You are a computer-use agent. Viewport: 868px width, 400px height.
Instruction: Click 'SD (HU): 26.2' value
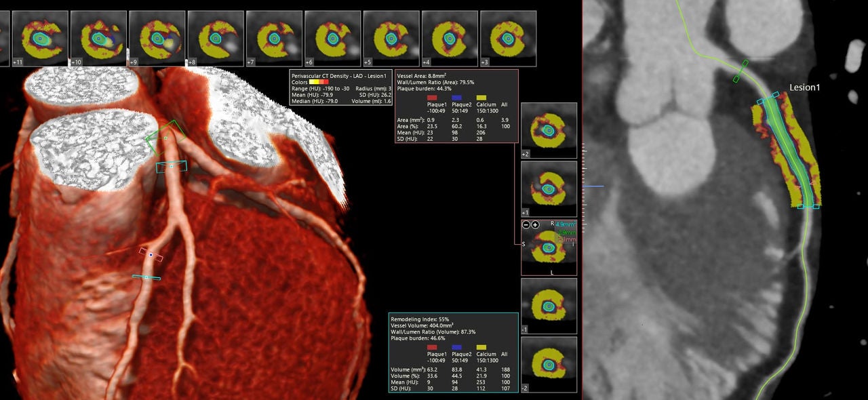point(376,95)
